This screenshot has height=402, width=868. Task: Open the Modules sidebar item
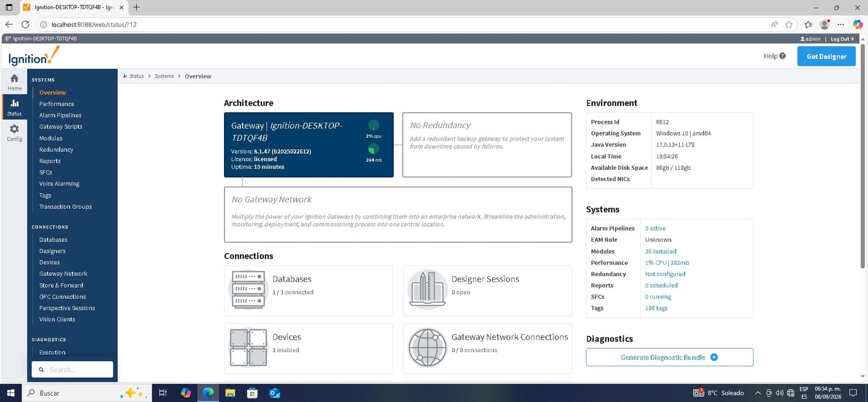[x=50, y=138]
